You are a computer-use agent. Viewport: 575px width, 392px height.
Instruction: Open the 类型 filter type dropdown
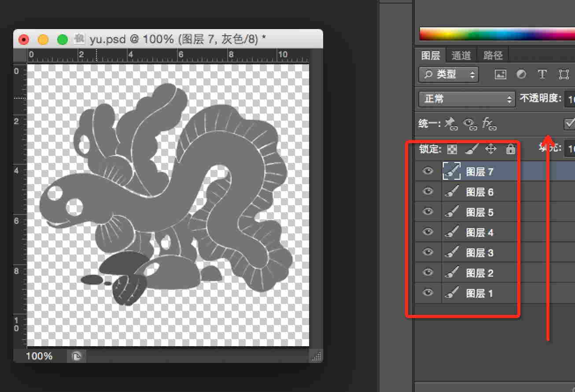448,74
